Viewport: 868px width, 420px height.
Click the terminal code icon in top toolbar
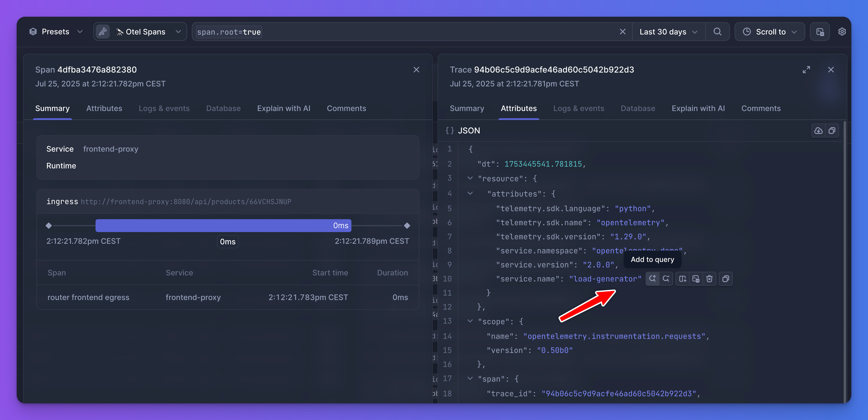(x=820, y=32)
